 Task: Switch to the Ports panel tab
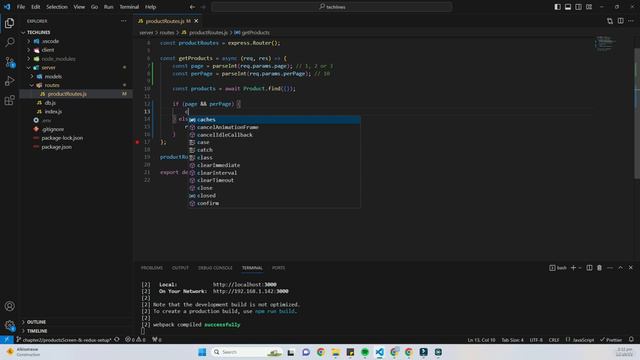pyautogui.click(x=278, y=268)
